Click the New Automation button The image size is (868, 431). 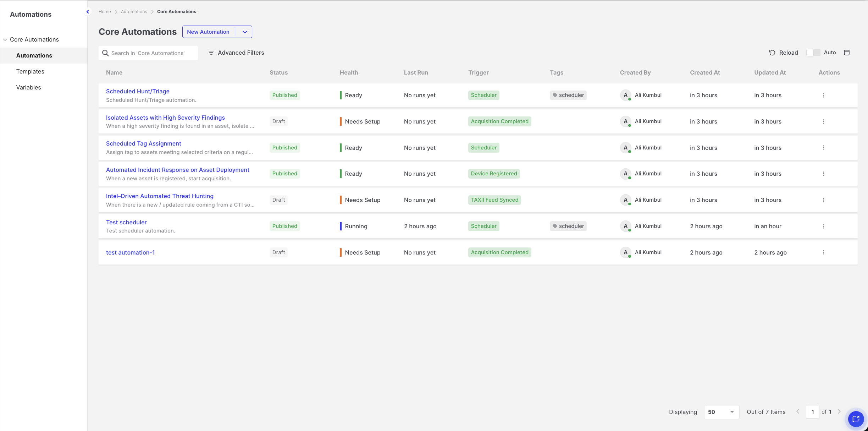pyautogui.click(x=208, y=32)
